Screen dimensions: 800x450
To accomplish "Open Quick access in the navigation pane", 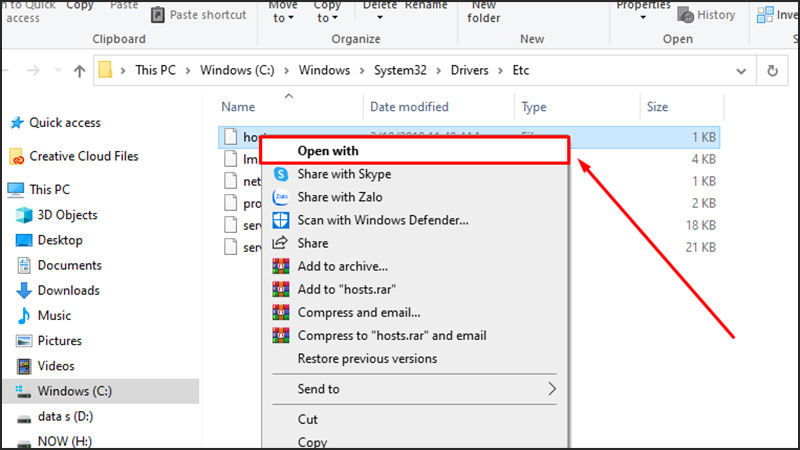I will (x=65, y=122).
